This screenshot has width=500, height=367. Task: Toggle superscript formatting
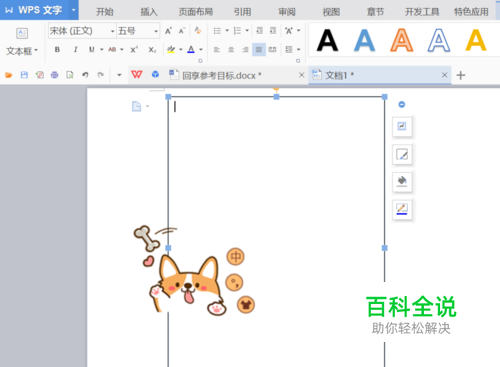(134, 50)
